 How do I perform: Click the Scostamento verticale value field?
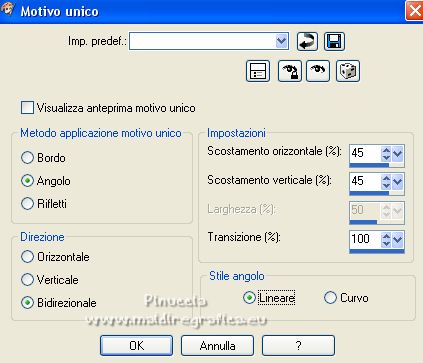[365, 181]
